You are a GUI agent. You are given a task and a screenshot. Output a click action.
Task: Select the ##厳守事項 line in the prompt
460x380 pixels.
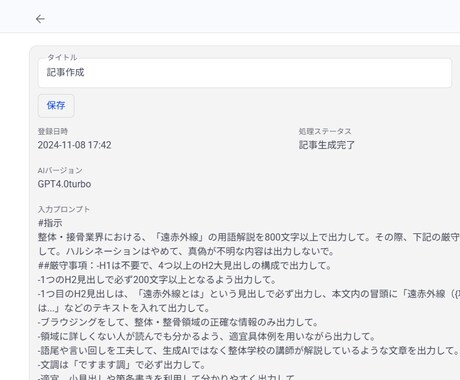click(x=185, y=265)
